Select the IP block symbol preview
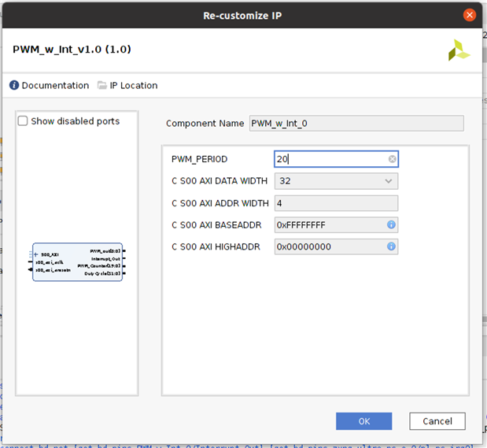Viewport: 487px width, 448px height. (77, 262)
